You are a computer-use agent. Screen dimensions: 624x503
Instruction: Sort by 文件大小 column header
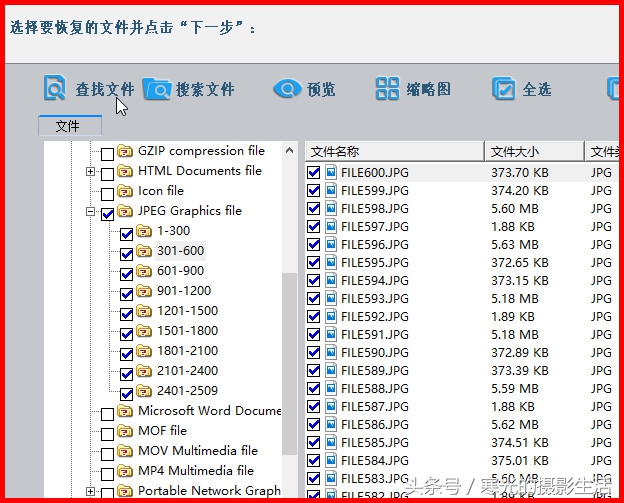pyautogui.click(x=534, y=151)
